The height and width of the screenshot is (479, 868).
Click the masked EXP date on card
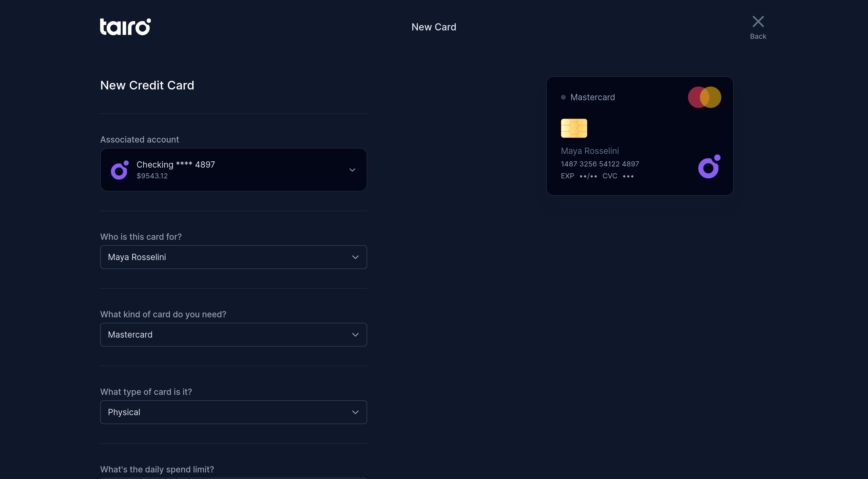[x=588, y=176]
